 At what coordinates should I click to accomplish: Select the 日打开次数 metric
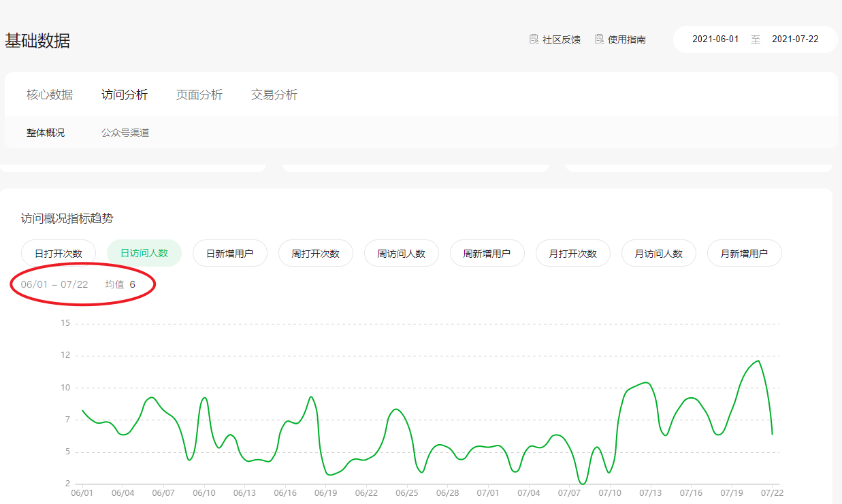tap(59, 253)
